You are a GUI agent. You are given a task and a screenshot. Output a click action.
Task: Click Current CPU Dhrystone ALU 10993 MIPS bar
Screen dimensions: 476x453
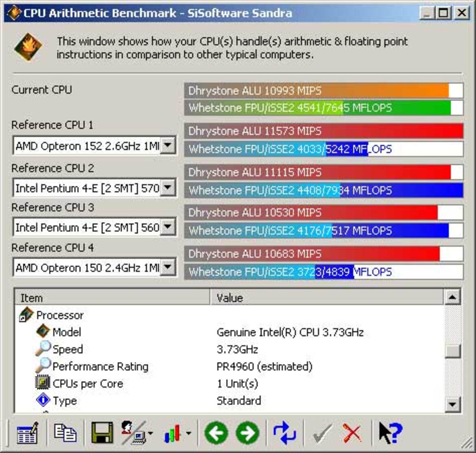click(x=323, y=90)
